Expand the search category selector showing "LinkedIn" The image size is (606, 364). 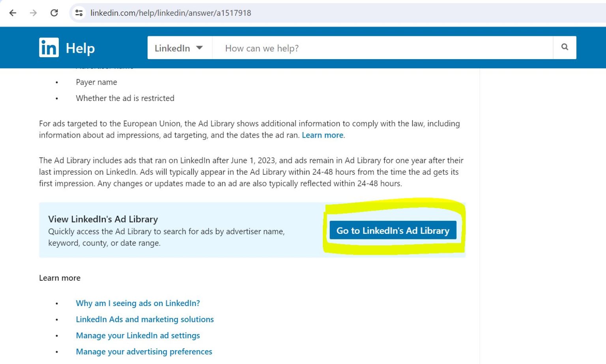pyautogui.click(x=179, y=48)
